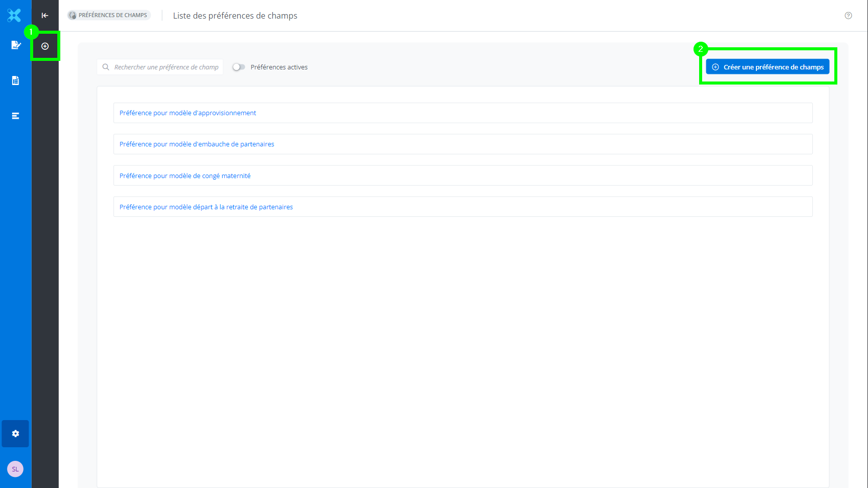Open Préférence pour modèle départ à la retraite
The height and width of the screenshot is (488, 868).
206,207
